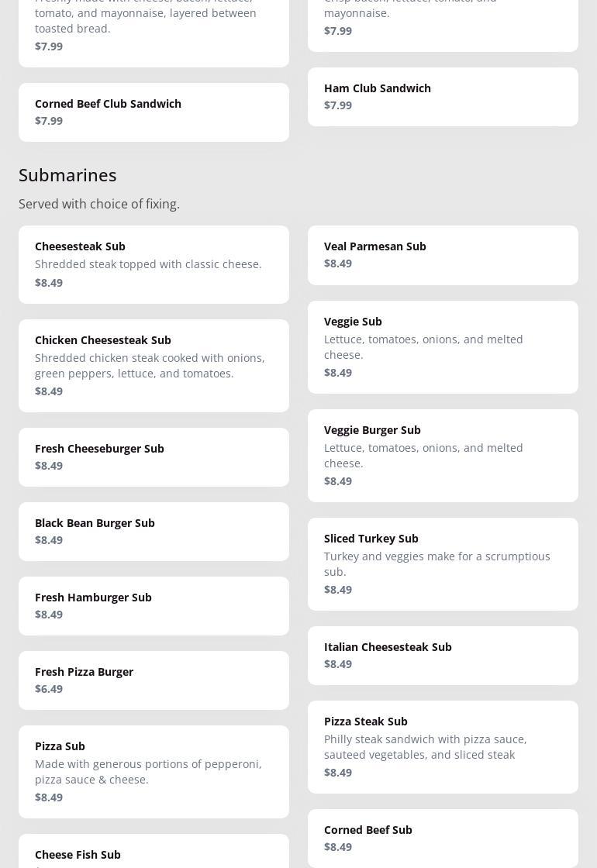Select the Corned Beef Club Sandwich item
Image resolution: width=597 pixels, height=868 pixels.
tap(154, 112)
